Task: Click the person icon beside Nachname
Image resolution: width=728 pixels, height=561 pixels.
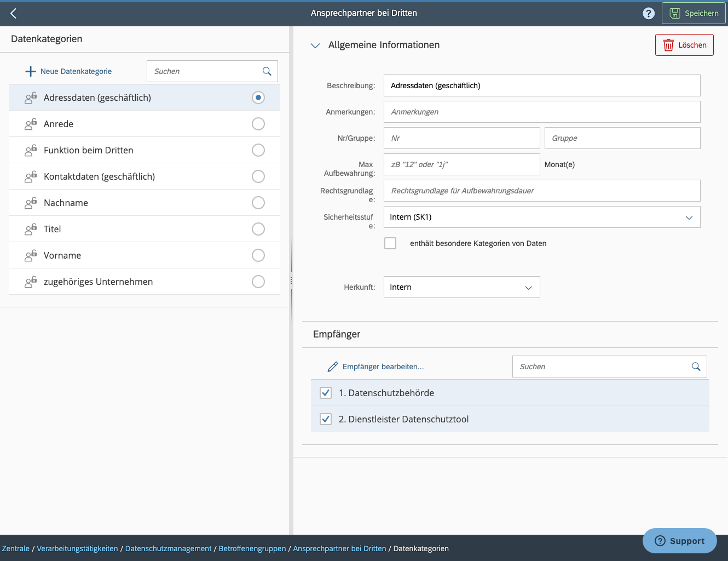Action: (x=31, y=203)
